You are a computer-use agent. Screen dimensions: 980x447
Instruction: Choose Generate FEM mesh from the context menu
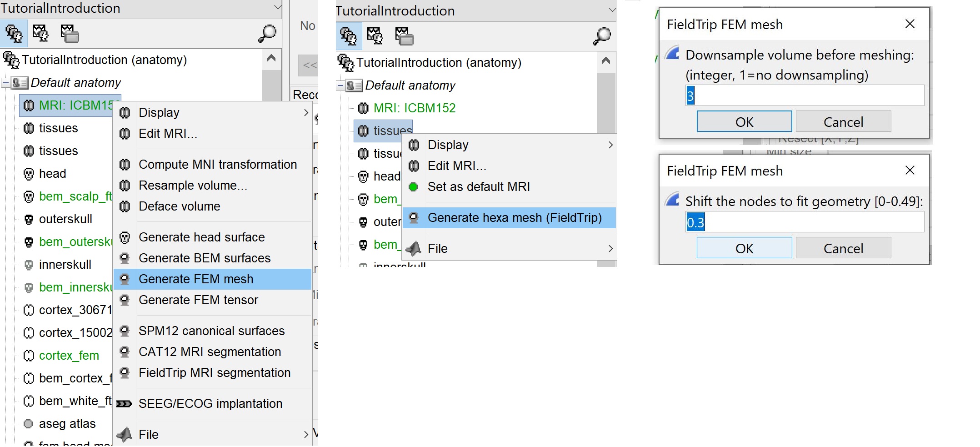point(196,279)
